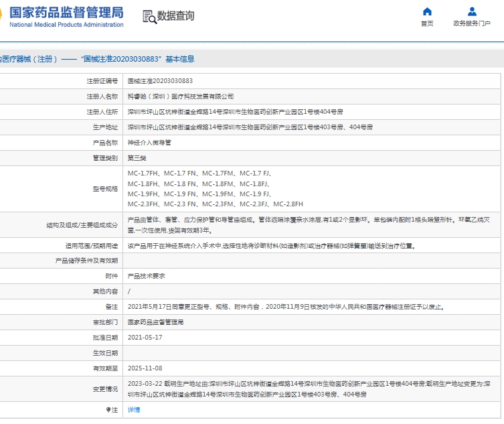Screen dimensions: 504x424
Task: Click the 型号规格 row label
Action: pos(106,189)
